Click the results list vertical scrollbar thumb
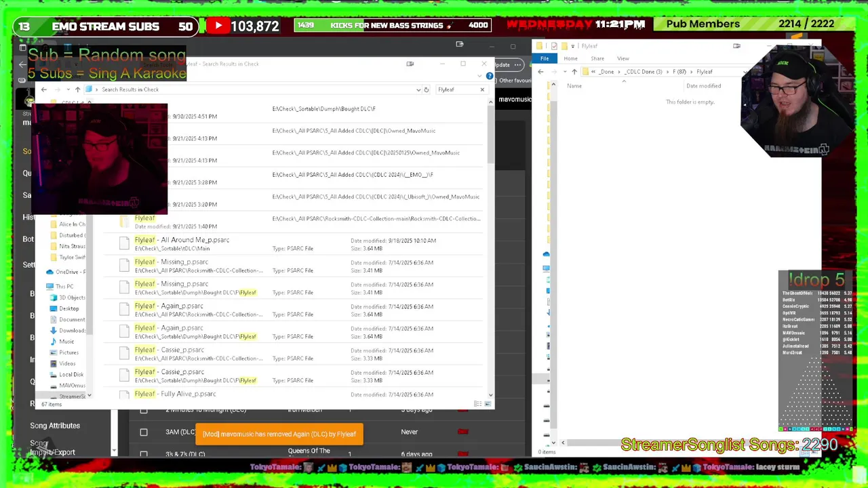This screenshot has width=868, height=488. [x=490, y=133]
